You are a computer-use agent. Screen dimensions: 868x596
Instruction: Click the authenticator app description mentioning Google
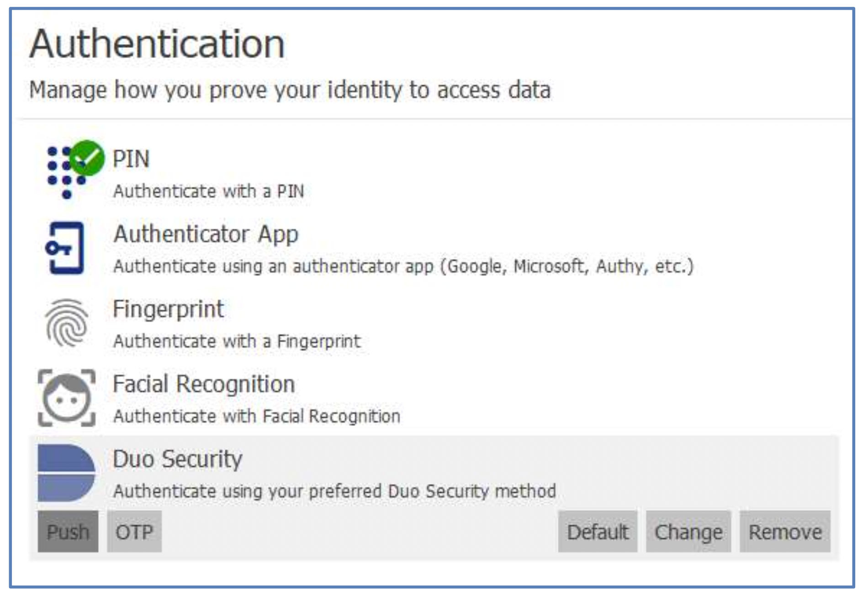click(x=403, y=266)
